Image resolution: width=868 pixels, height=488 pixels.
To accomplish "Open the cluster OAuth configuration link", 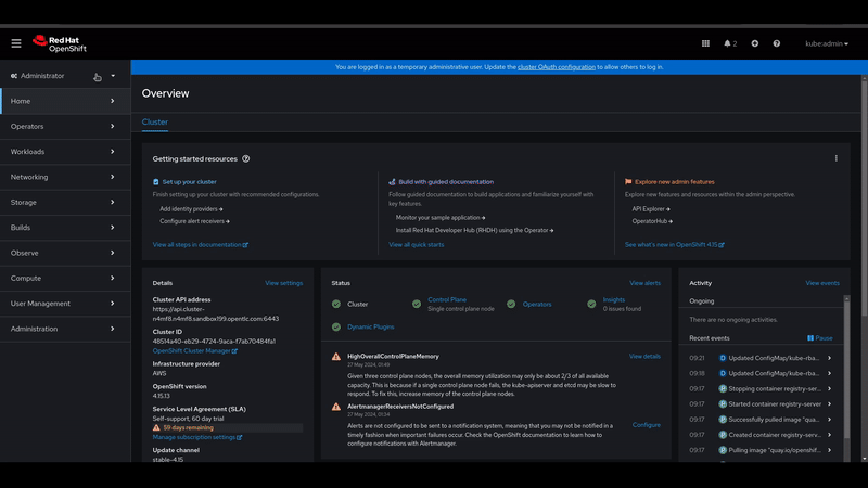I will (556, 67).
